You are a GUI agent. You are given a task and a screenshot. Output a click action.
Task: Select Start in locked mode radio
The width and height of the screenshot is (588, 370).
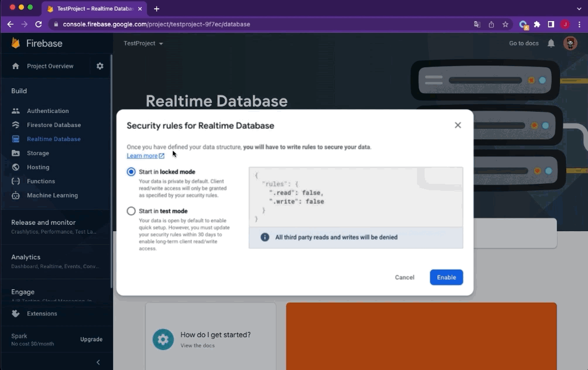pos(131,172)
